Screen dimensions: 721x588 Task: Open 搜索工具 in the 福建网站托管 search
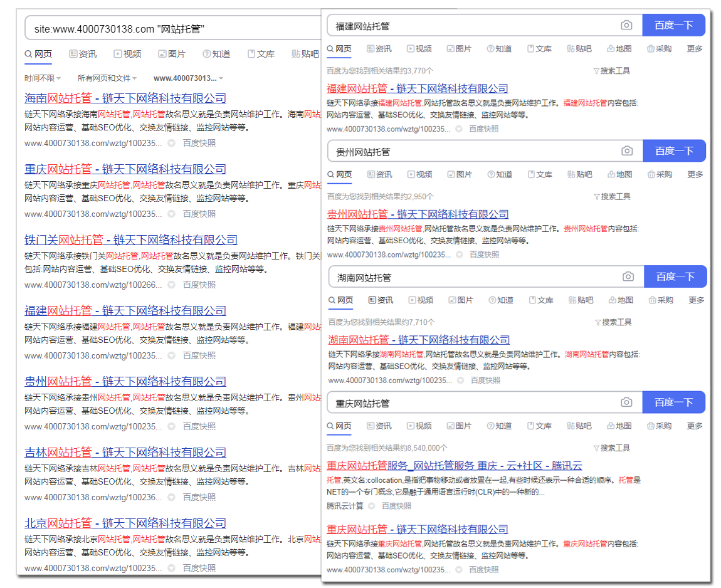611,71
